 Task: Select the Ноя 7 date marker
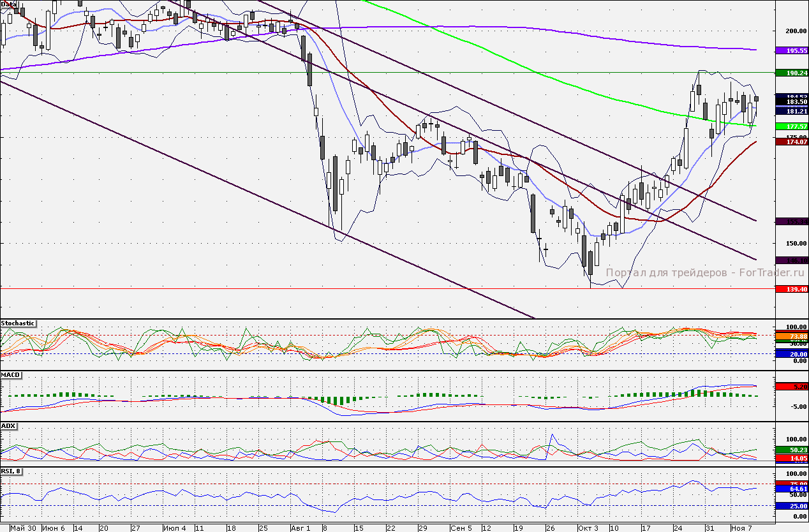click(x=741, y=528)
